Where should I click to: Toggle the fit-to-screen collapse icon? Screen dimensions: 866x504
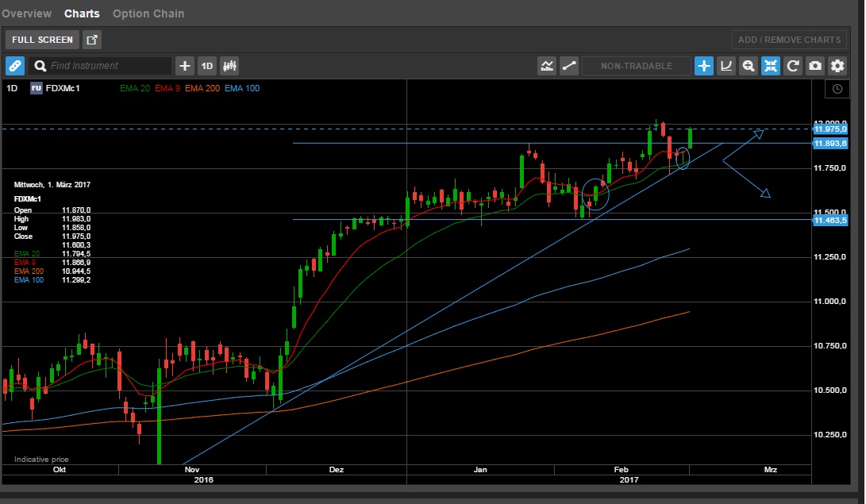click(x=771, y=66)
